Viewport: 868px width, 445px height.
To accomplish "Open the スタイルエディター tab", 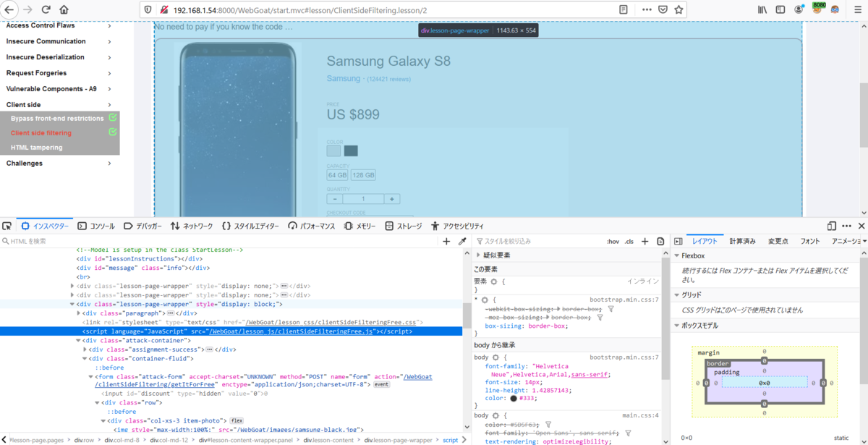I will (x=250, y=226).
